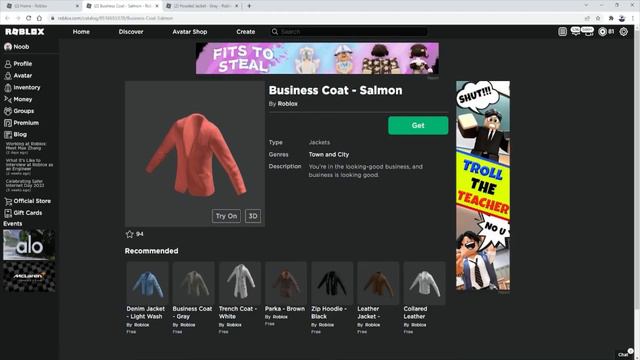Open the Robux balance icon
This screenshot has height=360, width=640.
(602, 31)
